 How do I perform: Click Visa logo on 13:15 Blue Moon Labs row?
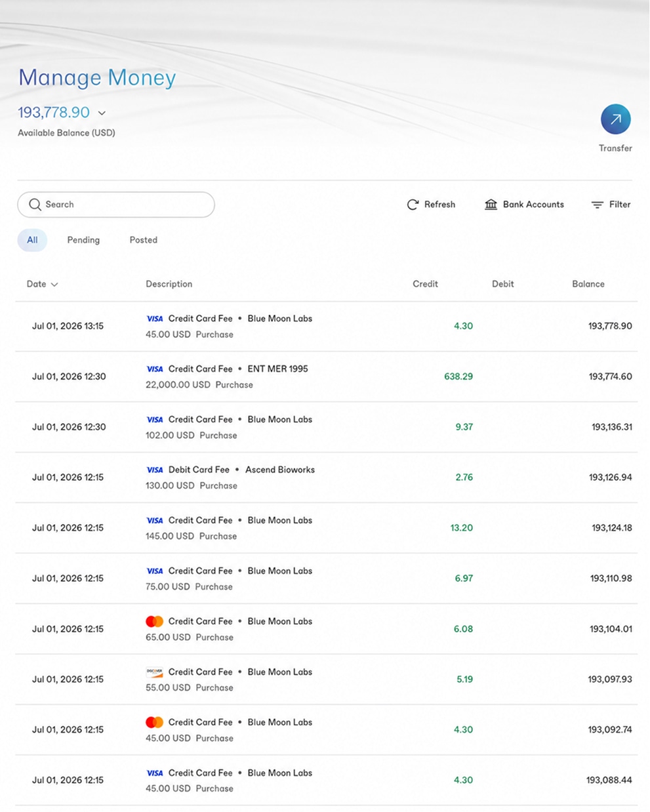155,319
